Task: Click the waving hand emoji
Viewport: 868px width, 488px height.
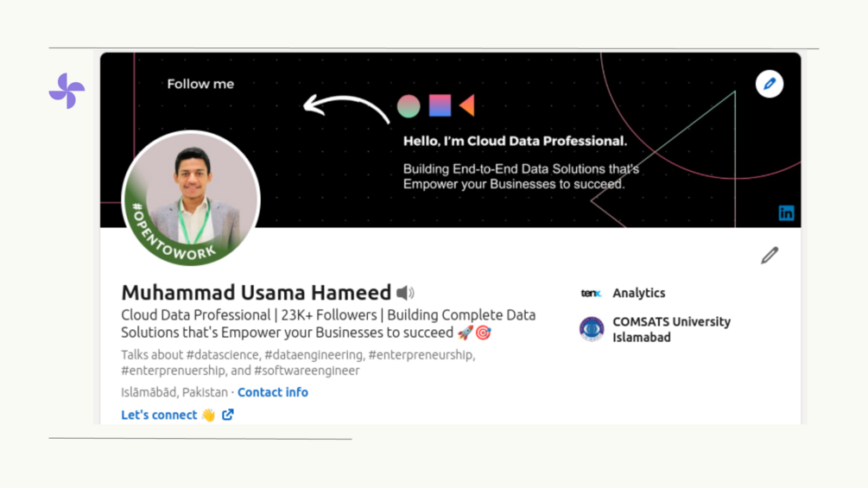Action: click(x=208, y=415)
